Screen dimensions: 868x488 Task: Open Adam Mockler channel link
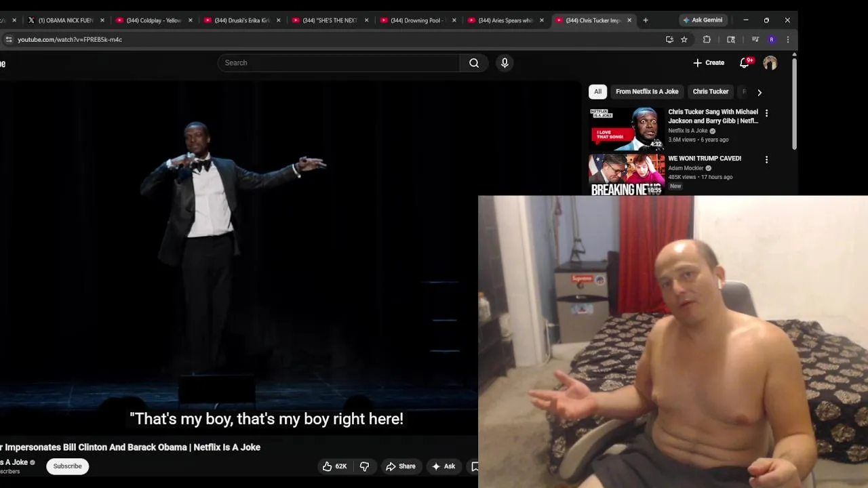coord(686,168)
